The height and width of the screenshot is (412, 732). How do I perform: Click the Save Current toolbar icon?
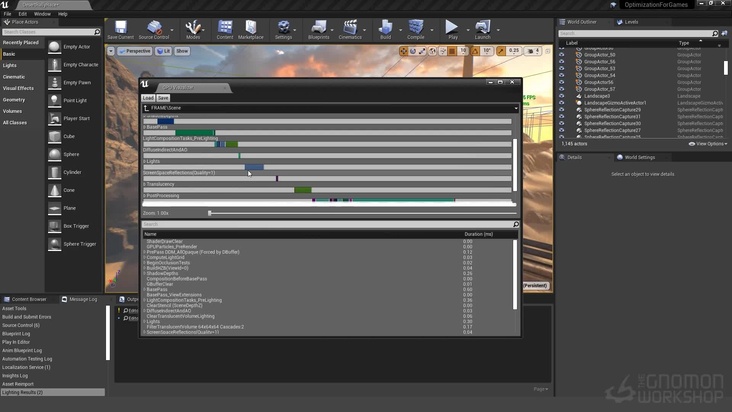[120, 28]
